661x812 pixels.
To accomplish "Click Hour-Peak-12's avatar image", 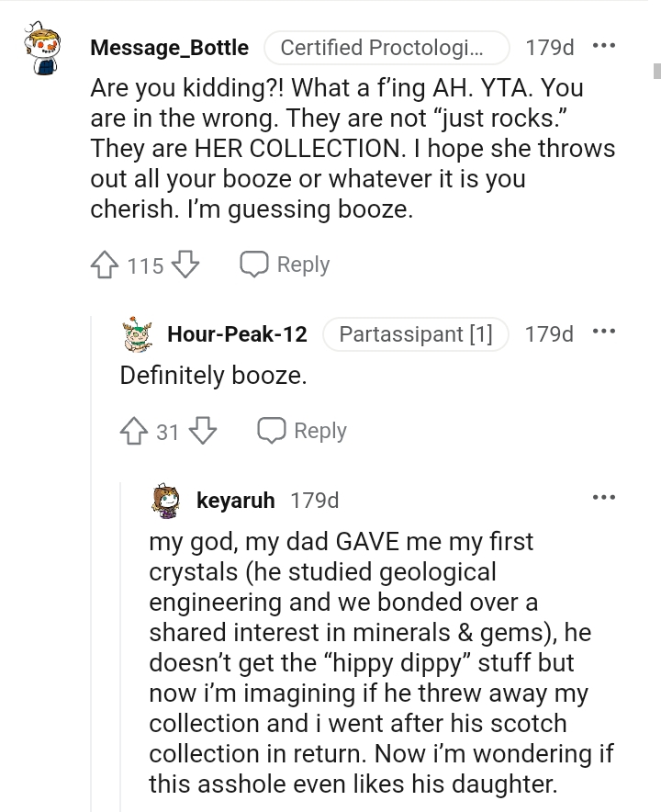I will 136,334.
